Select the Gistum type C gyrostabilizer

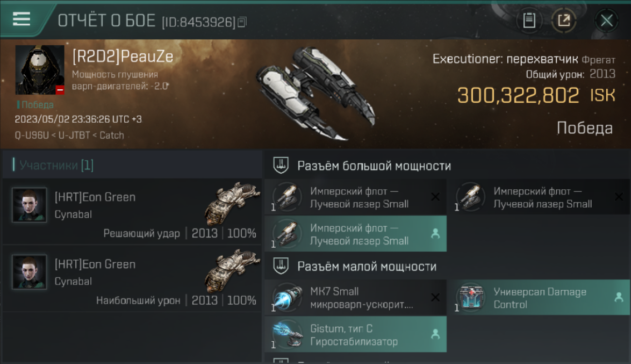coord(355,334)
